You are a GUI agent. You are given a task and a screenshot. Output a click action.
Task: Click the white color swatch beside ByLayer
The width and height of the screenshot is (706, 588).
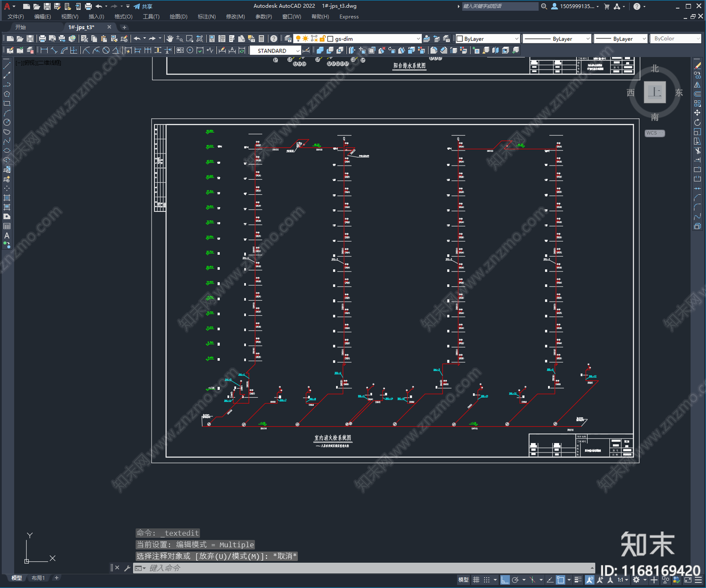tap(459, 39)
